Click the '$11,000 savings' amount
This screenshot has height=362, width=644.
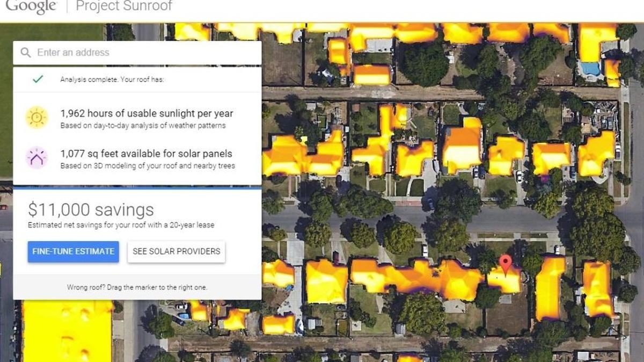point(91,209)
